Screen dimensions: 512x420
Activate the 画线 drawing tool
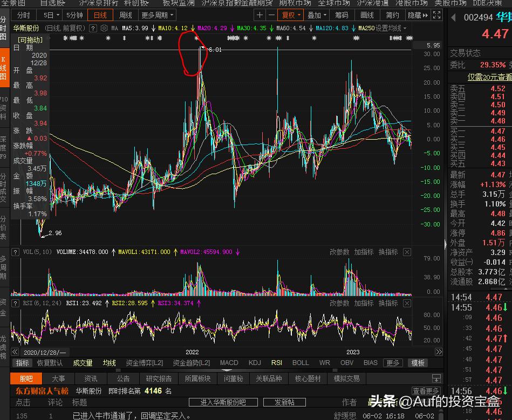click(367, 15)
